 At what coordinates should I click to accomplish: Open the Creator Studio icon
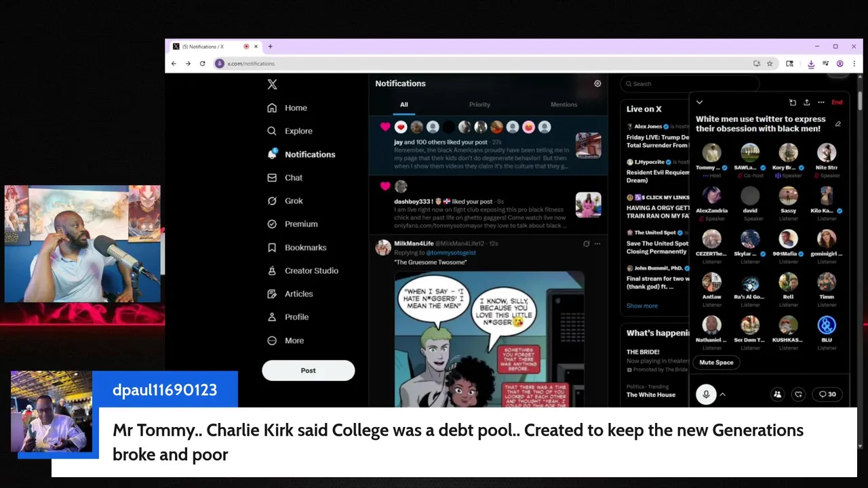[x=272, y=270]
